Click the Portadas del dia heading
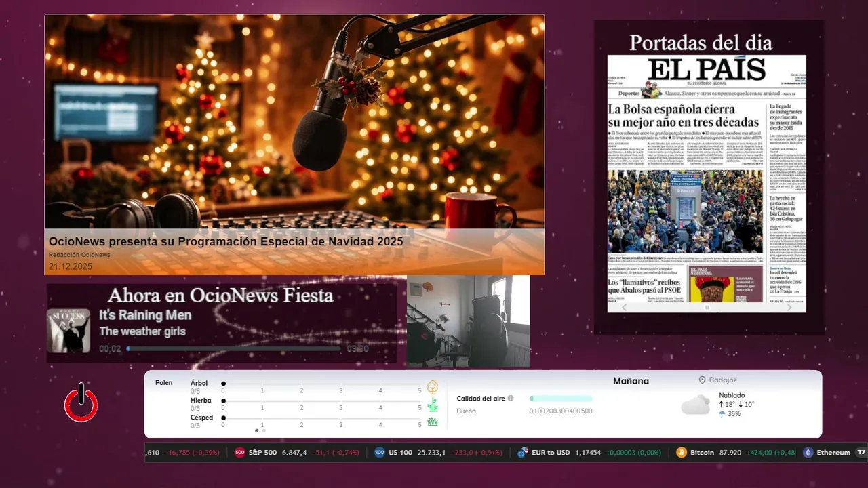The image size is (868, 488). (x=701, y=43)
